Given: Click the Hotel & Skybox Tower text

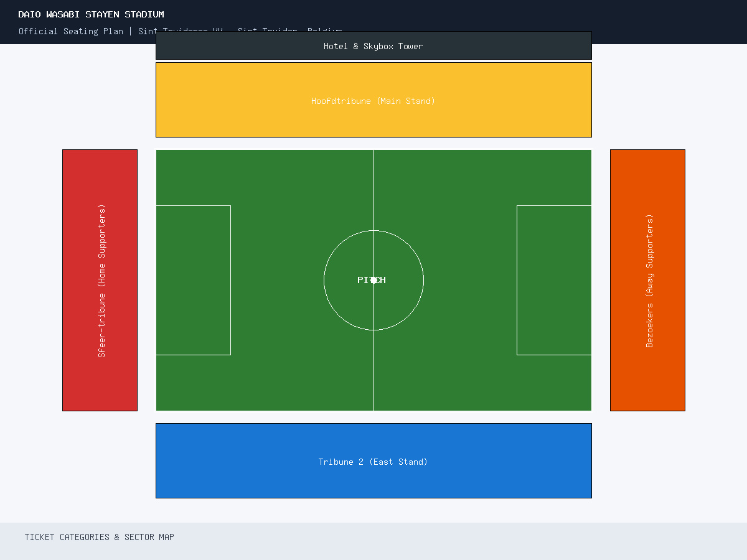Looking at the screenshot, I should pyautogui.click(x=374, y=46).
